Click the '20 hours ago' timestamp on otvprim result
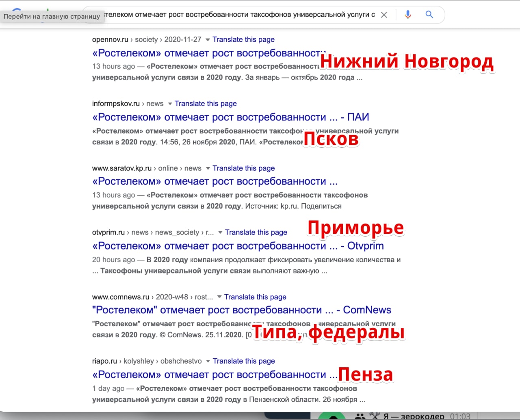Viewport: 520px width, 420px height. tap(113, 259)
